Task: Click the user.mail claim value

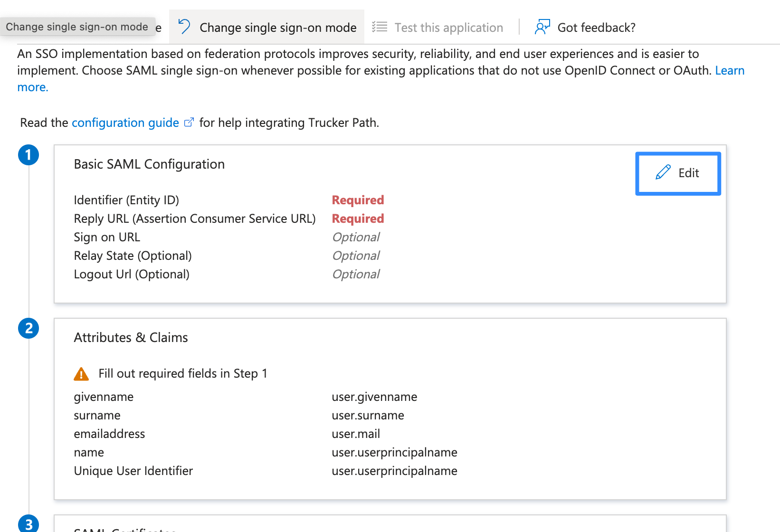Action: click(x=356, y=434)
